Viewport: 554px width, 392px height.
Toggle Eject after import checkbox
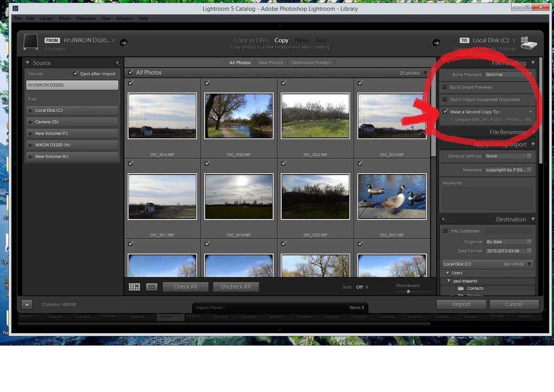tap(75, 74)
